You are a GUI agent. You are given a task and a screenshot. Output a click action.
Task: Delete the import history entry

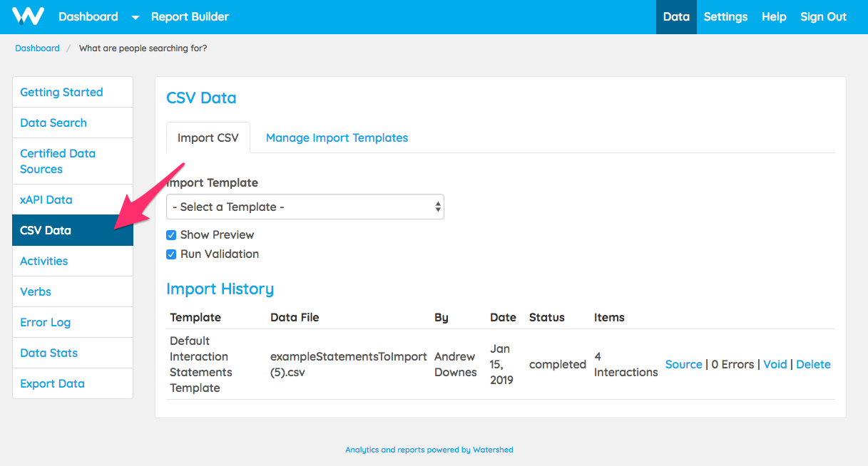pyautogui.click(x=813, y=364)
